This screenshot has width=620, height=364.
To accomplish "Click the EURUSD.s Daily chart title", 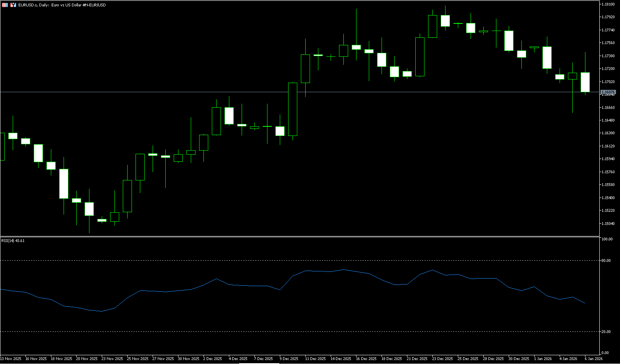I will tap(62, 5).
